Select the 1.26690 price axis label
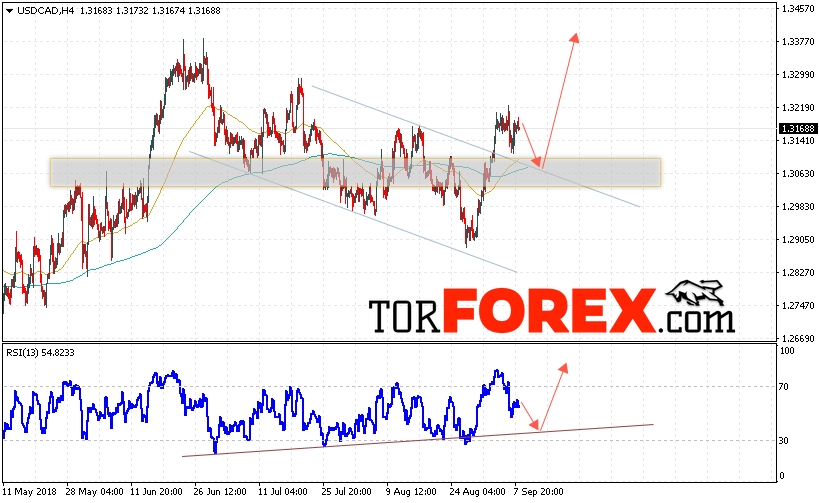 click(x=798, y=338)
